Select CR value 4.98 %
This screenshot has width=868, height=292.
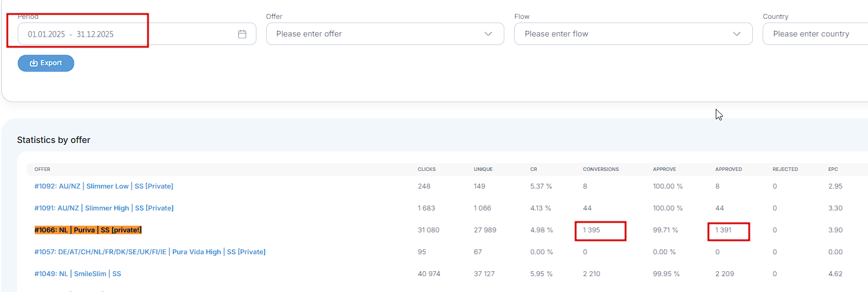(542, 230)
